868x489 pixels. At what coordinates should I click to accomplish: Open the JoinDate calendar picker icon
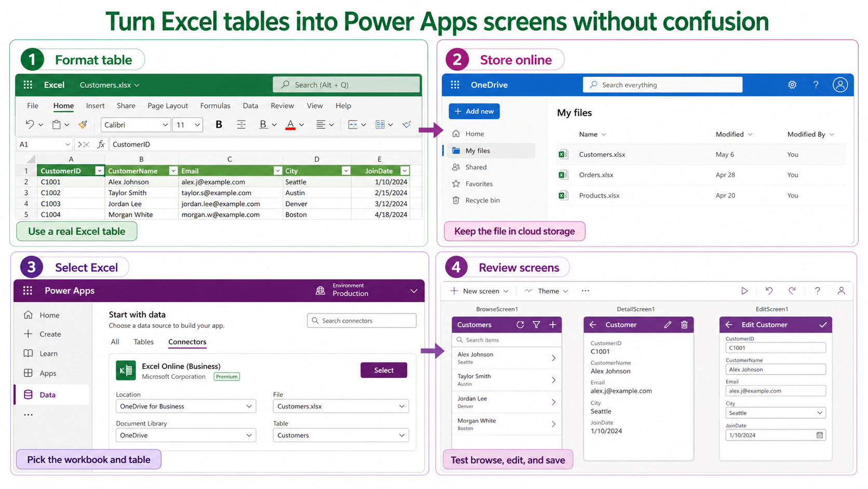click(x=820, y=435)
